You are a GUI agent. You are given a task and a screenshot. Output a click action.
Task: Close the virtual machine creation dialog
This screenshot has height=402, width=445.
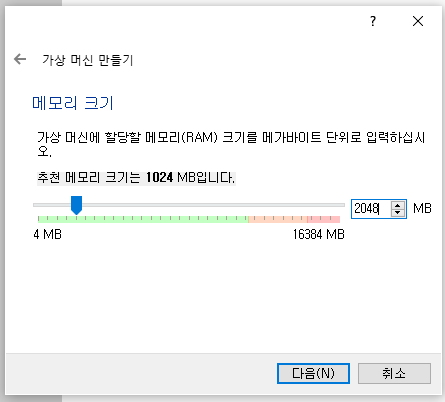[x=418, y=21]
